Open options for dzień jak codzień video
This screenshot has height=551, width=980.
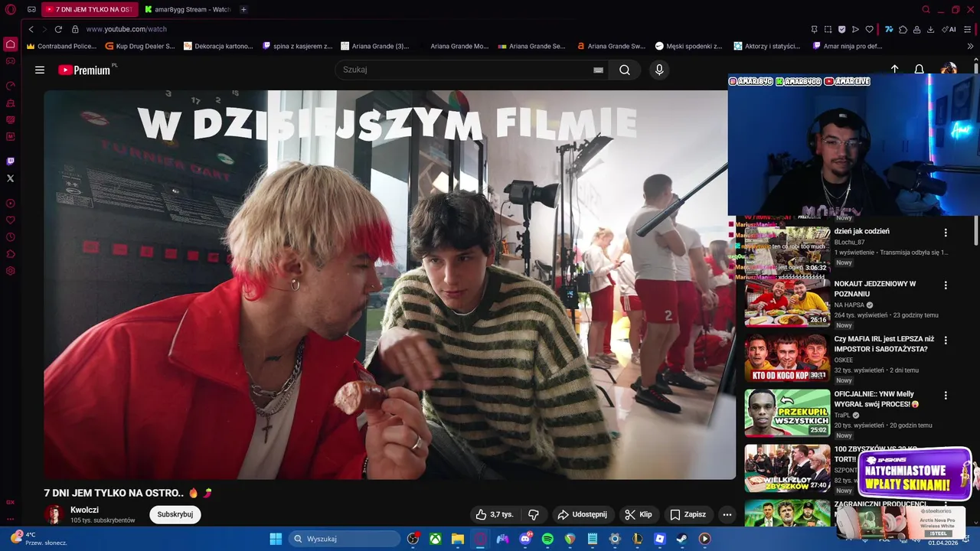coord(946,233)
